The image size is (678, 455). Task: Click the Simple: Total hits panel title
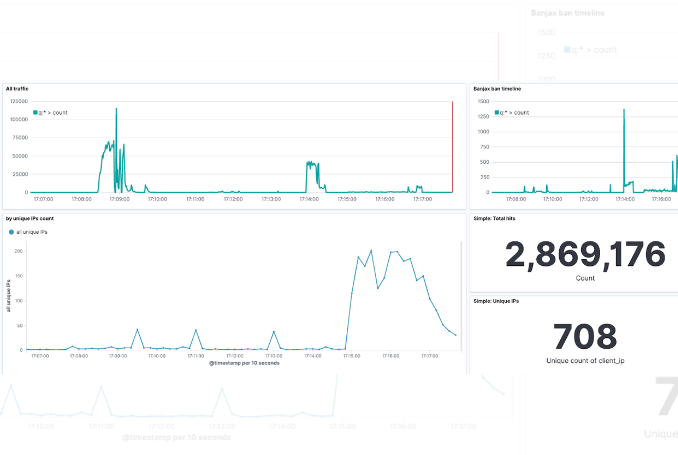pyautogui.click(x=498, y=217)
